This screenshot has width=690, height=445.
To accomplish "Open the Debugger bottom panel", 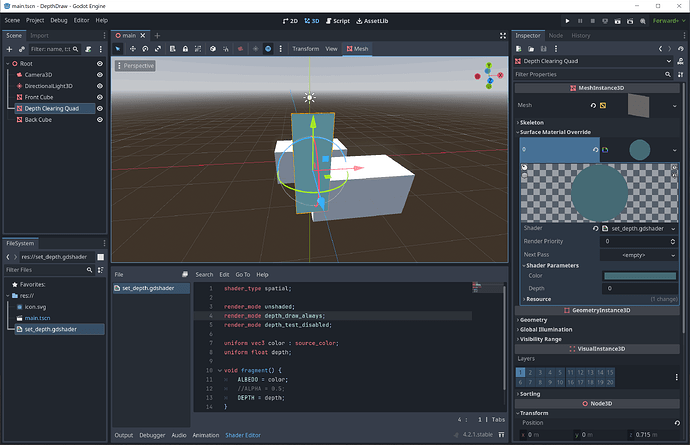I will coord(152,435).
